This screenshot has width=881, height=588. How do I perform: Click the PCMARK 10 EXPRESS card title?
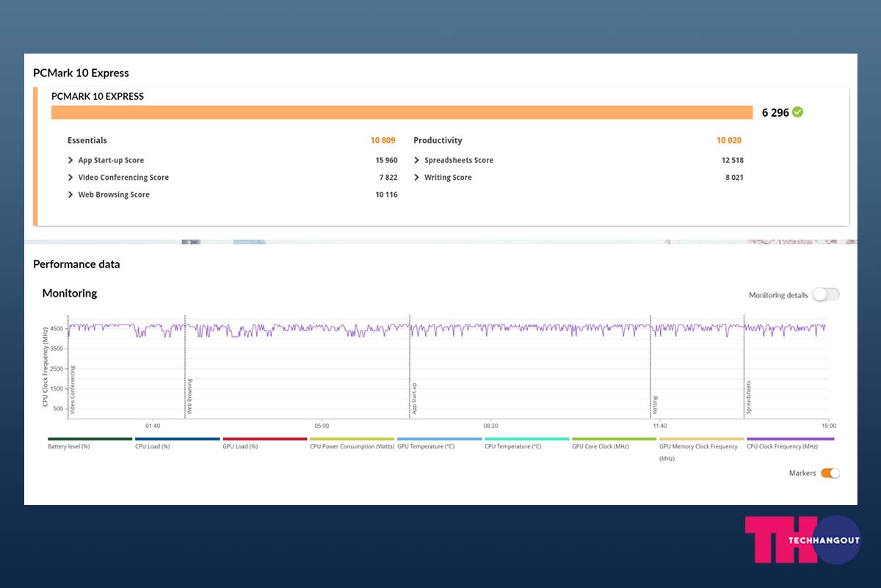coord(98,96)
